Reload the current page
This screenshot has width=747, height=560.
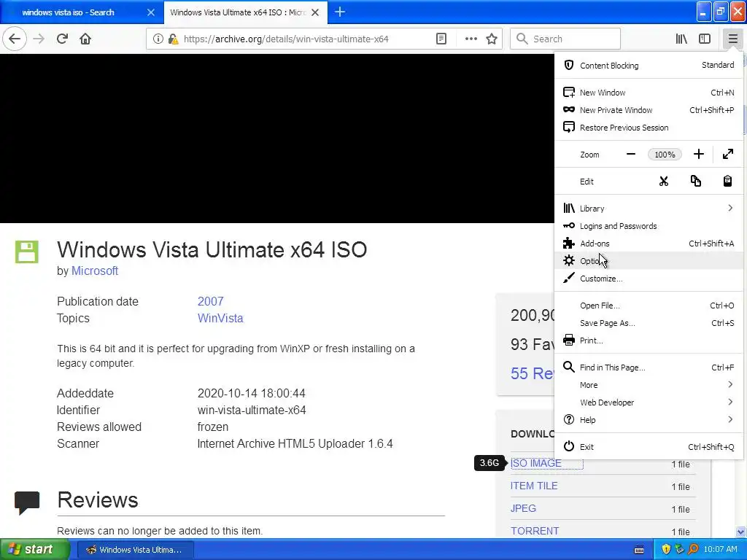tap(62, 39)
